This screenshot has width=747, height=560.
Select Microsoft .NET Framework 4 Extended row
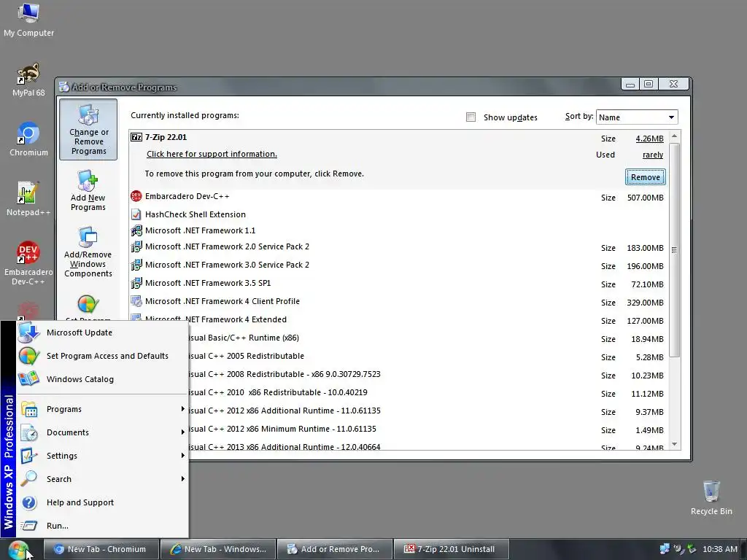coord(399,319)
